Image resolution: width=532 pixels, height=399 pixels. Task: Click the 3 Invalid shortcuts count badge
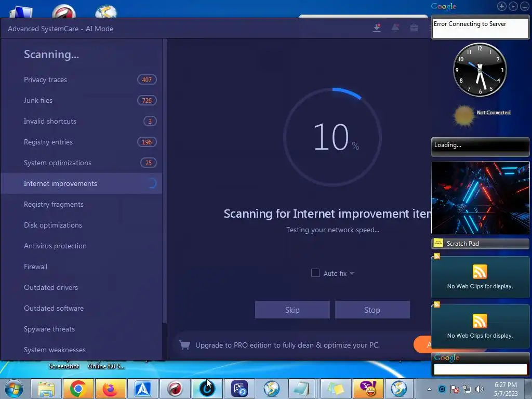pos(150,121)
